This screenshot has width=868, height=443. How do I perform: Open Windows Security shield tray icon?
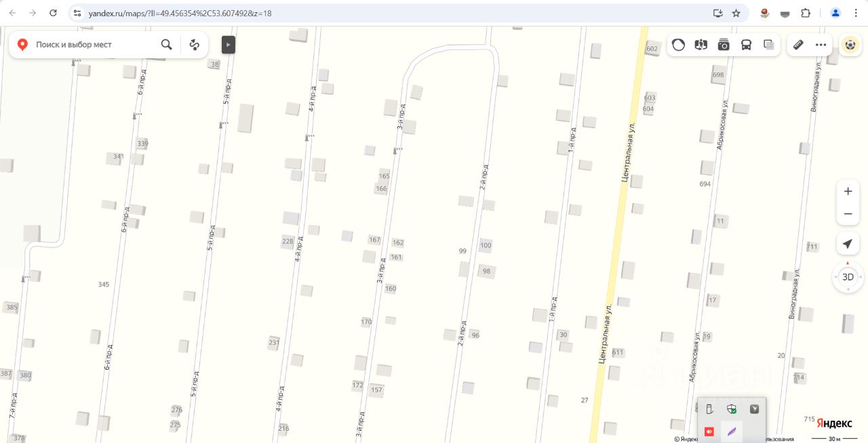click(732, 409)
